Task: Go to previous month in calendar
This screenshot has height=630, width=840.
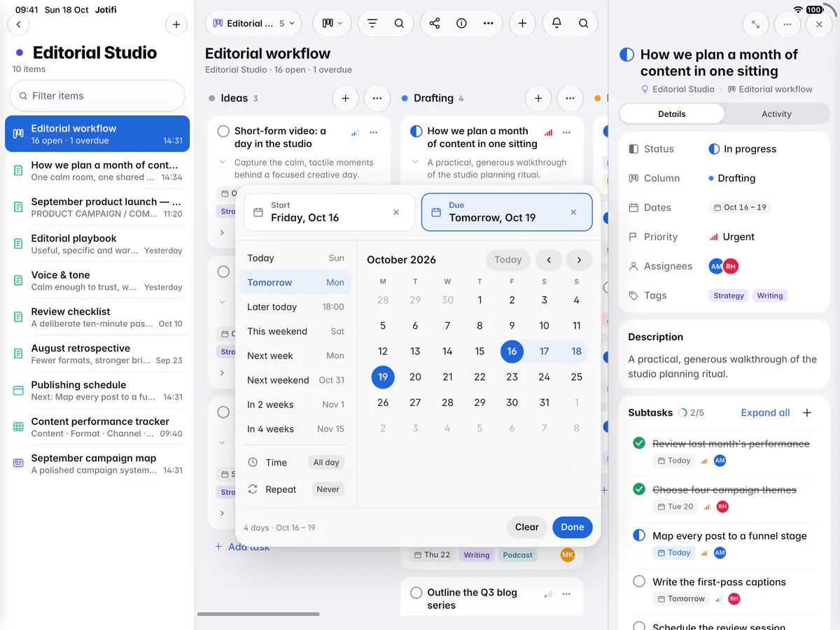Action: (549, 260)
